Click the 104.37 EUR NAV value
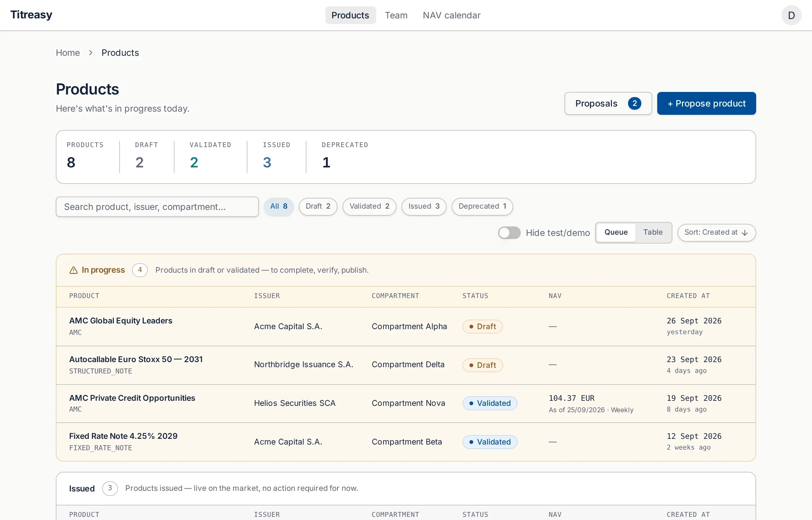The image size is (812, 520). pos(572,399)
